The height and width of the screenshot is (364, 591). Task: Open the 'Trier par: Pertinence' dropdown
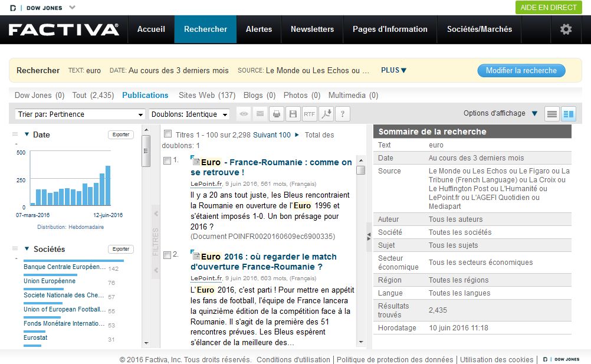[x=80, y=114]
